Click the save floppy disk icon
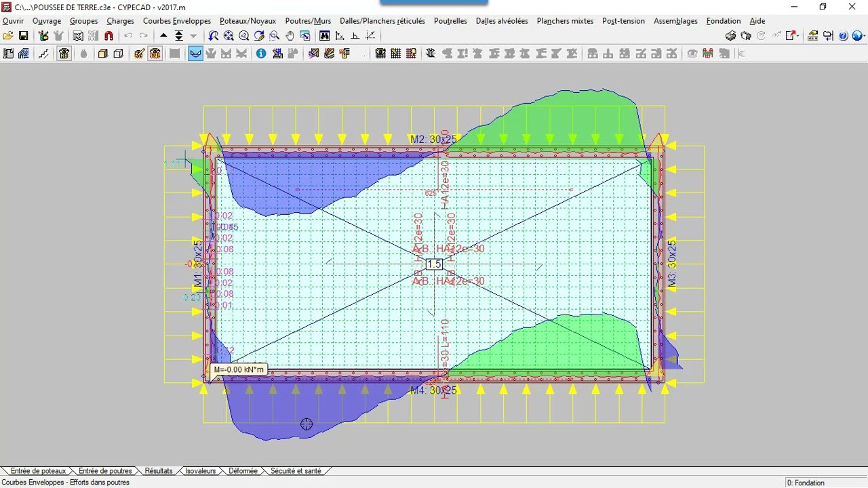Viewport: 868px width, 488px height. coord(23,36)
